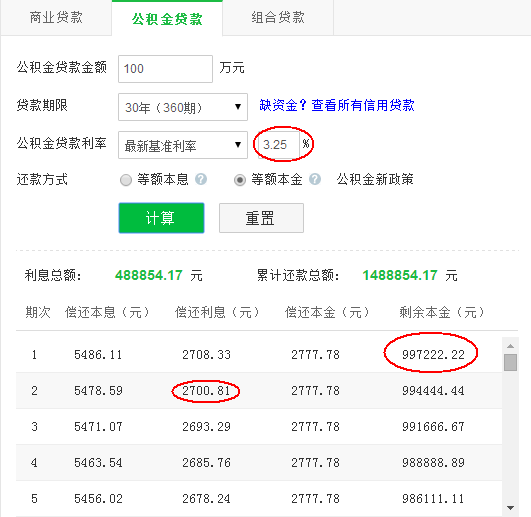Select 等额本金 repayment option

pyautogui.click(x=240, y=180)
